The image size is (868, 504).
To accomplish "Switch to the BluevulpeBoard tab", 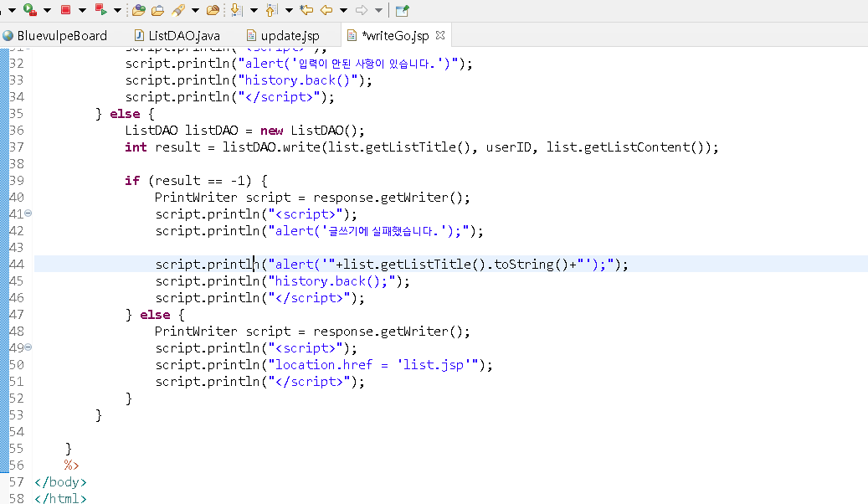I will coord(54,35).
